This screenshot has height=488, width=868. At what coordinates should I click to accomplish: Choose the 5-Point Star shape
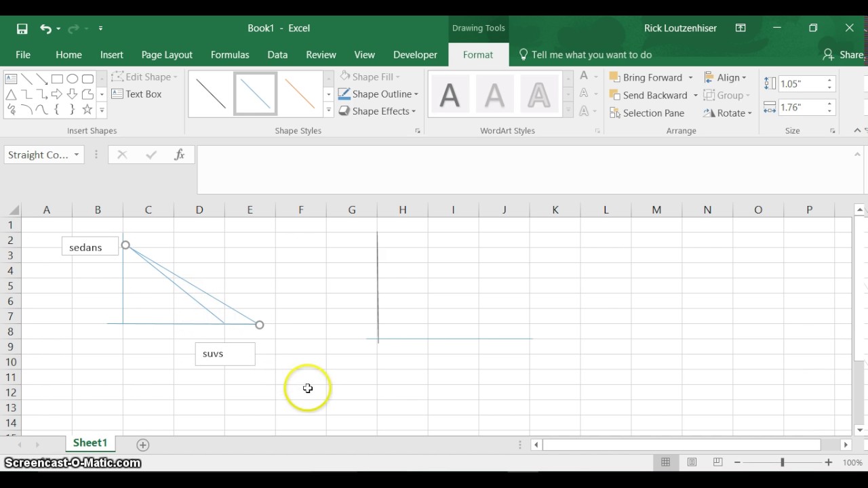tap(87, 109)
